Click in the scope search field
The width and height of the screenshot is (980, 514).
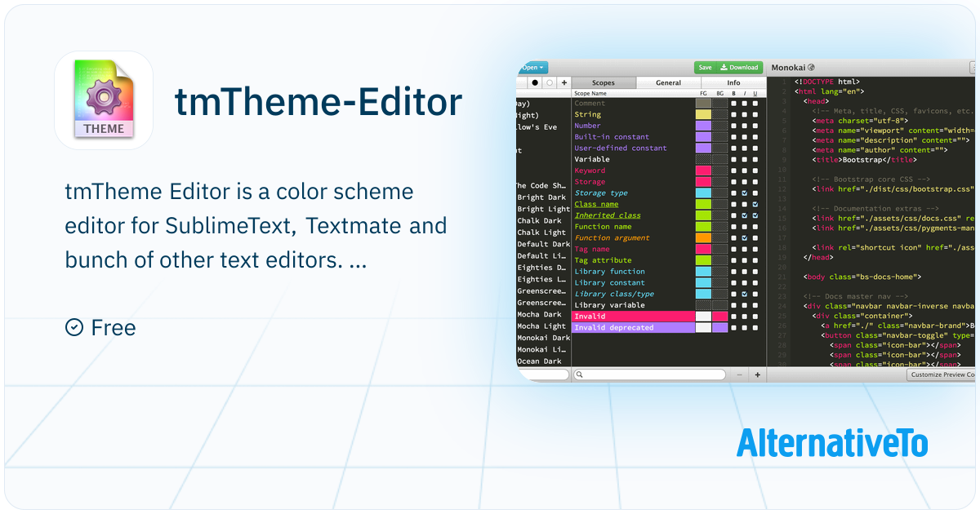650,374
